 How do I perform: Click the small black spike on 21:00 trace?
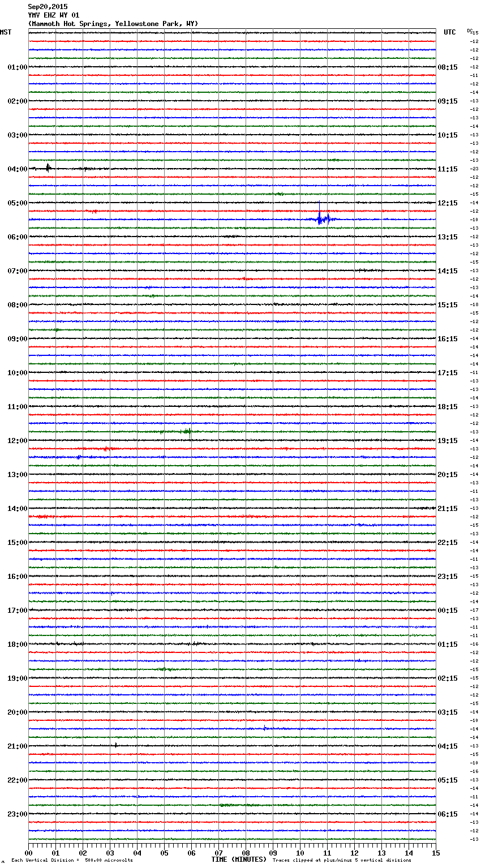(116, 745)
